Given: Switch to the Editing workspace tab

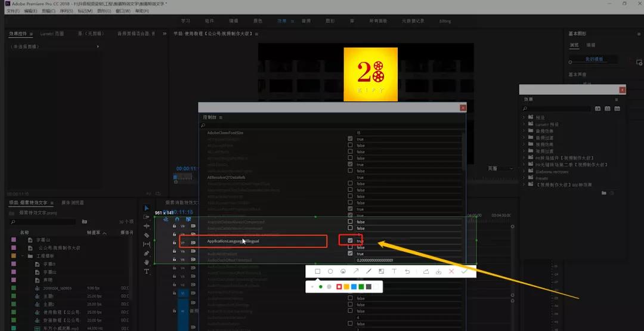Looking at the screenshot, I should coord(445,21).
